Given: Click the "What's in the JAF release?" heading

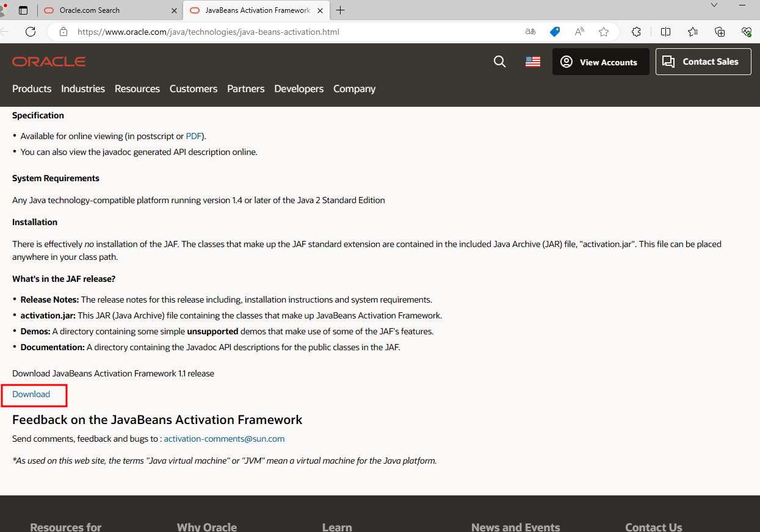Looking at the screenshot, I should 64,279.
